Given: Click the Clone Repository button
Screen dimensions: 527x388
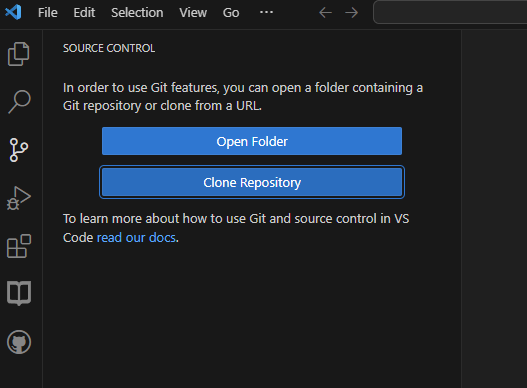Looking at the screenshot, I should tap(252, 182).
